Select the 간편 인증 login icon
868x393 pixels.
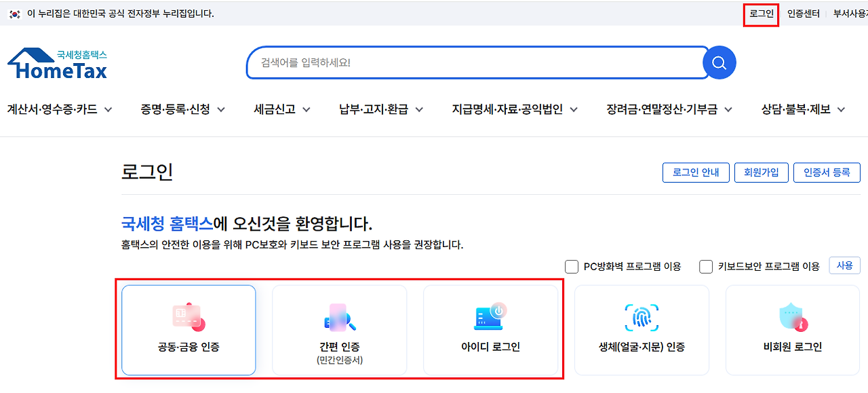(340, 318)
